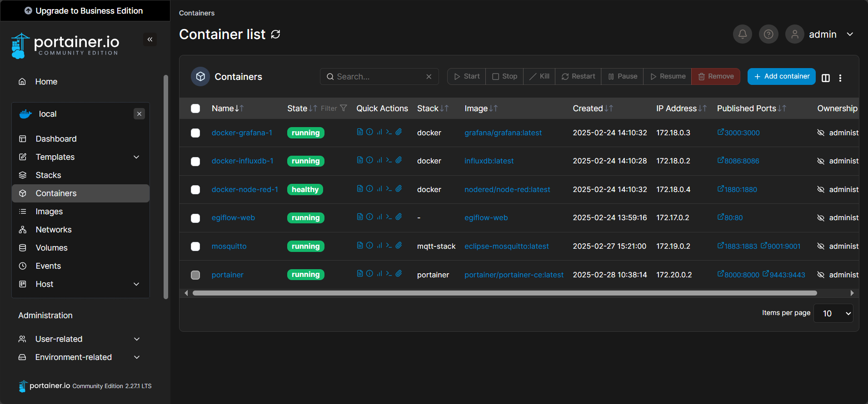Open logs icon for docker-grafana-1
Screen dimensions: 868x404
[x=359, y=132]
